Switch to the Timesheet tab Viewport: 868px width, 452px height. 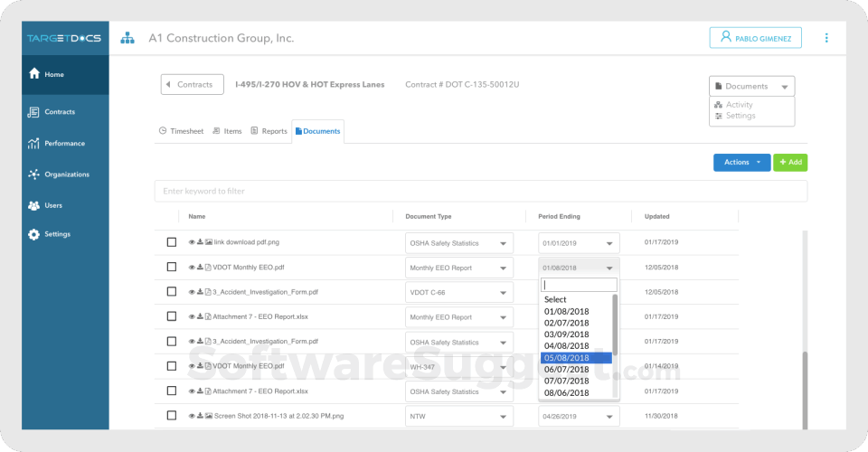[x=181, y=131]
